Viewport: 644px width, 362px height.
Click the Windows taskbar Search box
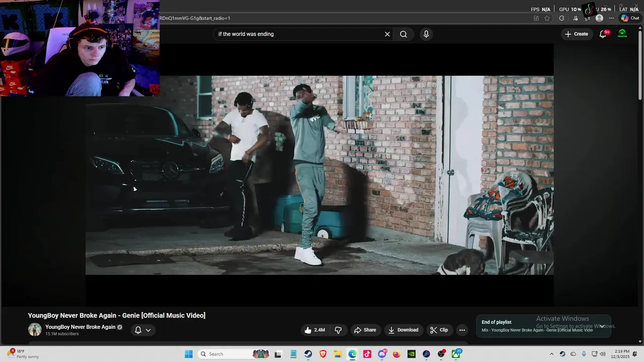pos(233,354)
